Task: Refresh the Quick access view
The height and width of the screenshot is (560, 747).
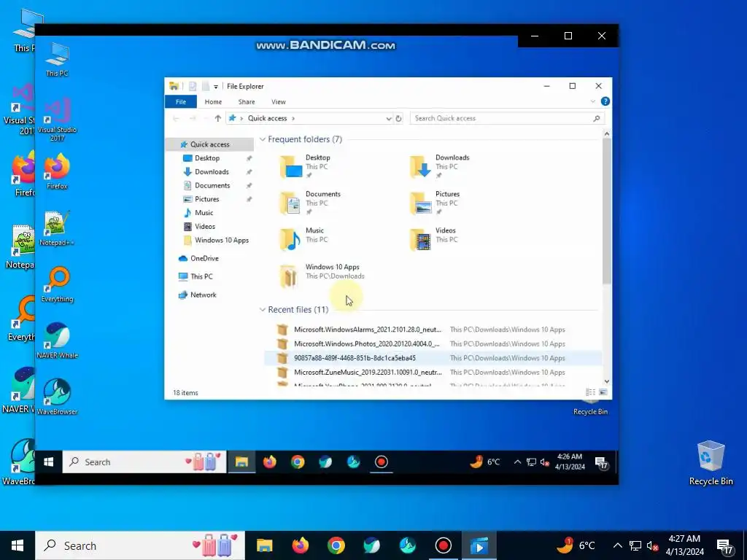Action: (399, 119)
